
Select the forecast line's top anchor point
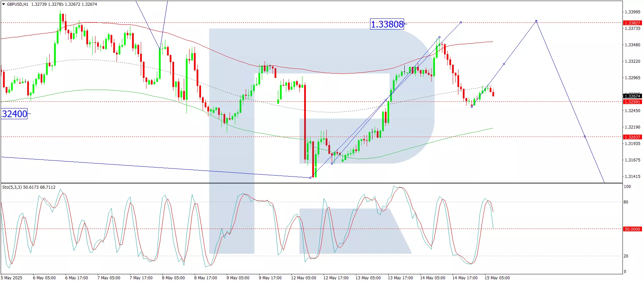[x=536, y=21]
